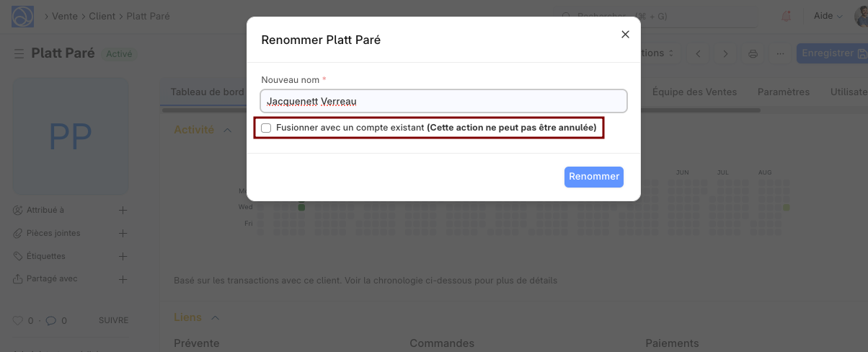This screenshot has width=868, height=352.
Task: Collapse the Liens section chevron
Action: (215, 317)
